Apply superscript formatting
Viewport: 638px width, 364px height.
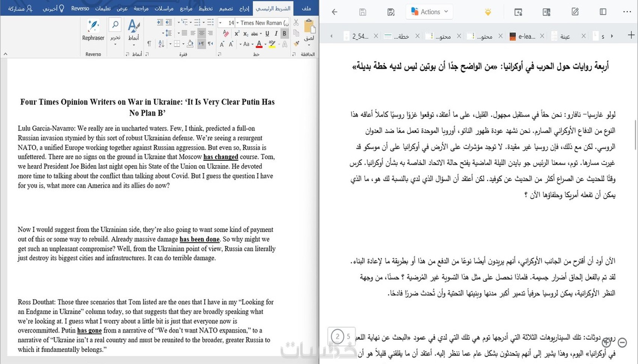pos(237,33)
